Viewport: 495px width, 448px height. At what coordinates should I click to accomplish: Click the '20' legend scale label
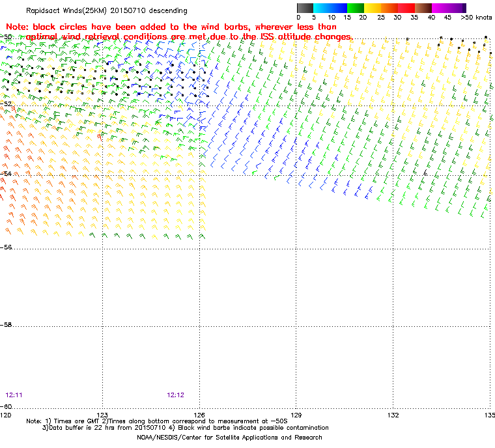(363, 18)
